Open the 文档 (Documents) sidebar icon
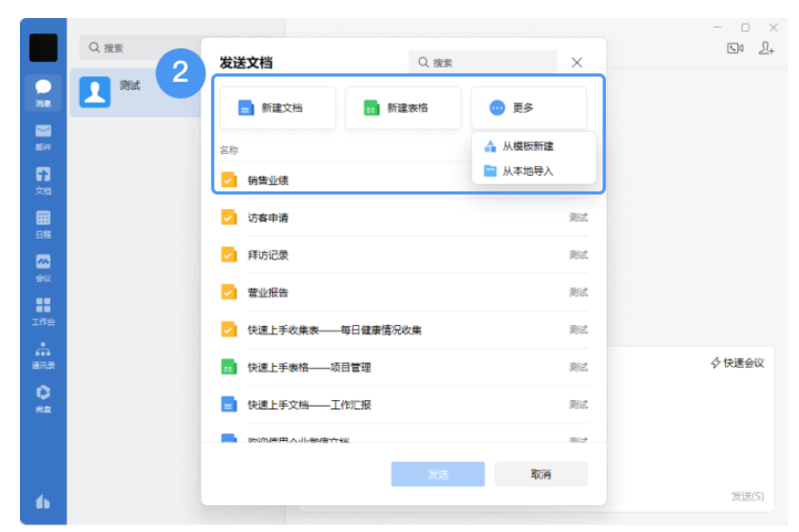This screenshot has width=799, height=532. (43, 180)
